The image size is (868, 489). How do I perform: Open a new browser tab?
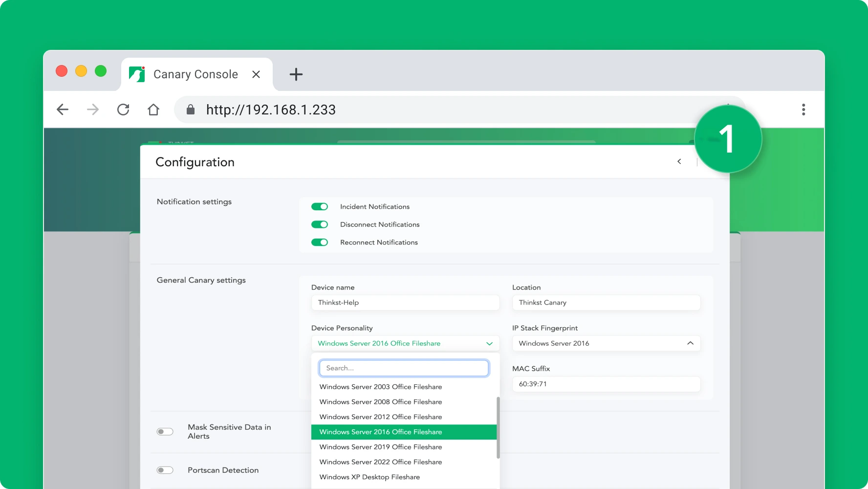[296, 74]
